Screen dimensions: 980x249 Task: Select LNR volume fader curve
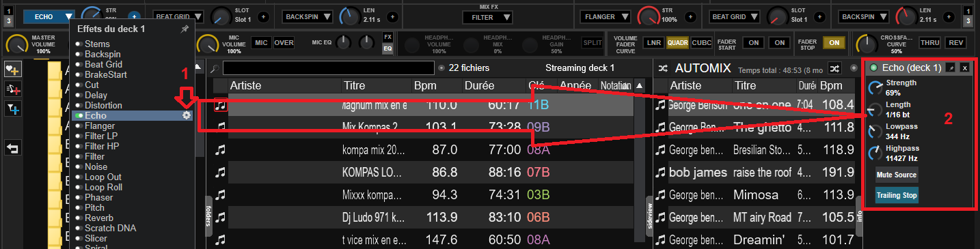654,42
